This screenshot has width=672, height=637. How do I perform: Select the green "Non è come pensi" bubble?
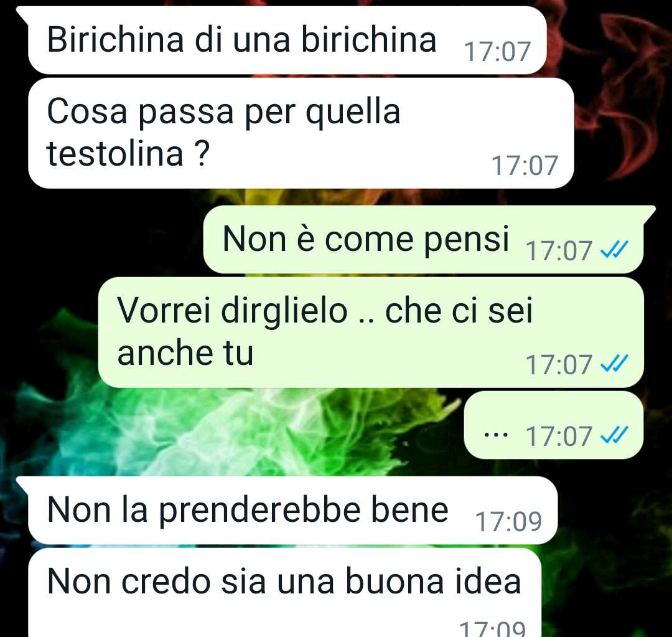point(424,239)
